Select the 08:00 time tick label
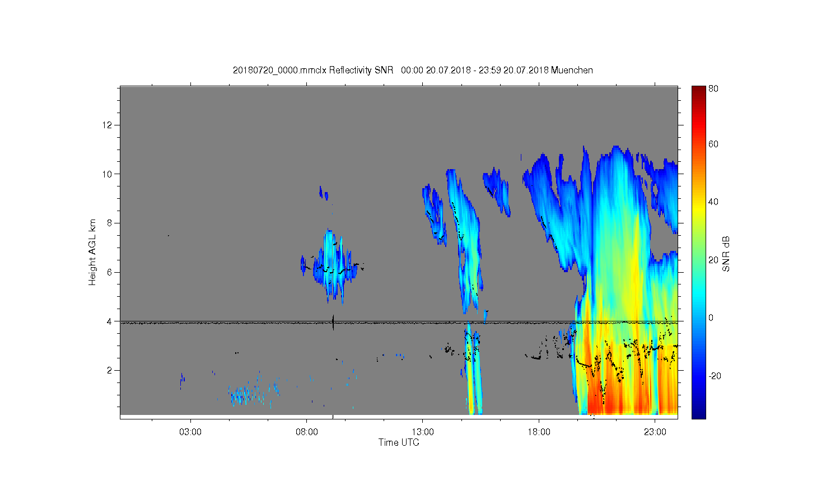840x504 pixels. (307, 432)
